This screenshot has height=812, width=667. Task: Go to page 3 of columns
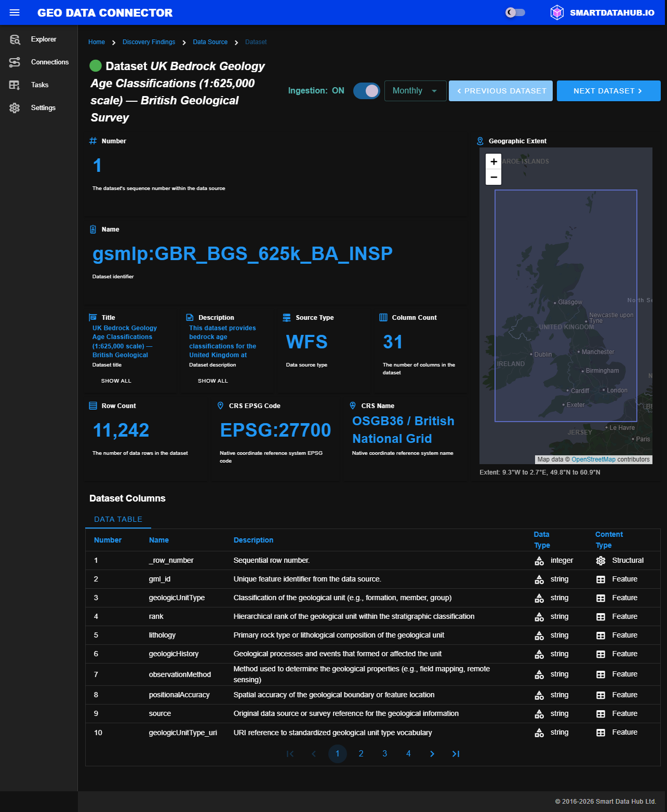(x=385, y=754)
